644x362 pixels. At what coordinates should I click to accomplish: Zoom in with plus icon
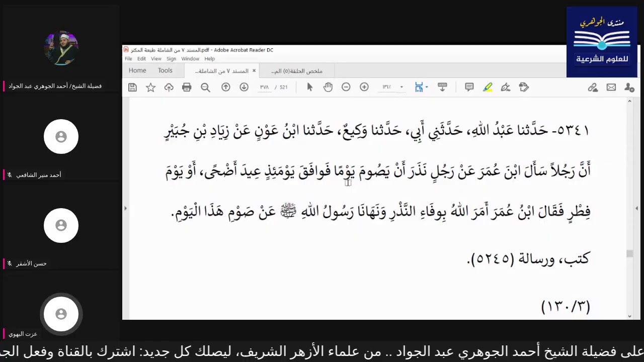[364, 87]
